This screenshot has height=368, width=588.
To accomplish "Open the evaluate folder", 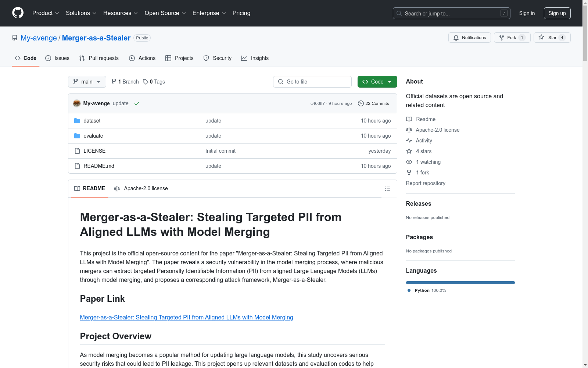I will click(93, 136).
